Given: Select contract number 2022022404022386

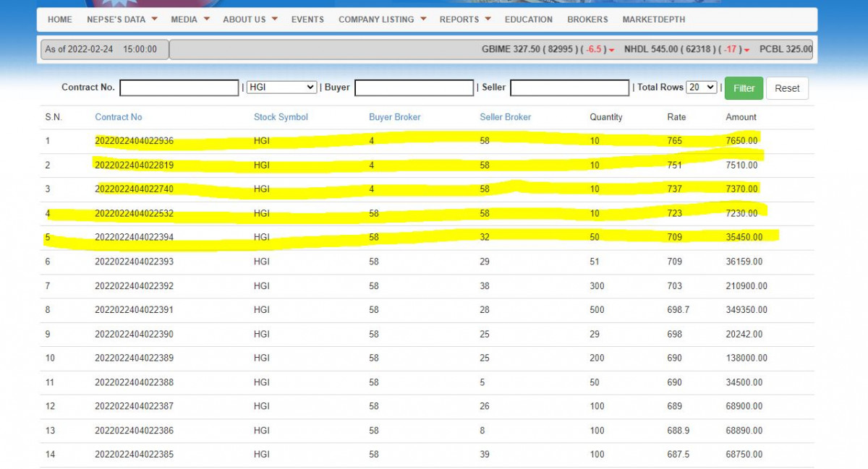Looking at the screenshot, I should pyautogui.click(x=134, y=430).
